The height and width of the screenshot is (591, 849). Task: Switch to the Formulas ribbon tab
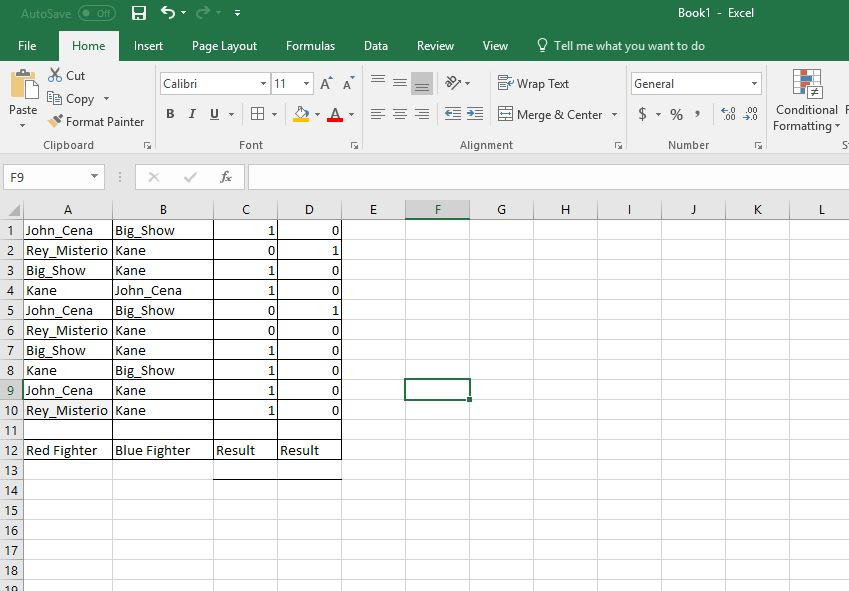pyautogui.click(x=310, y=45)
